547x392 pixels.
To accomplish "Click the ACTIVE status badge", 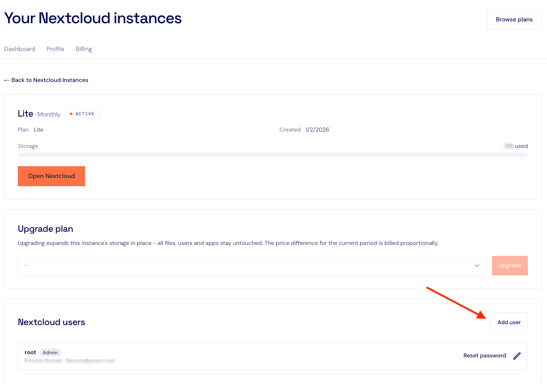I will (82, 114).
